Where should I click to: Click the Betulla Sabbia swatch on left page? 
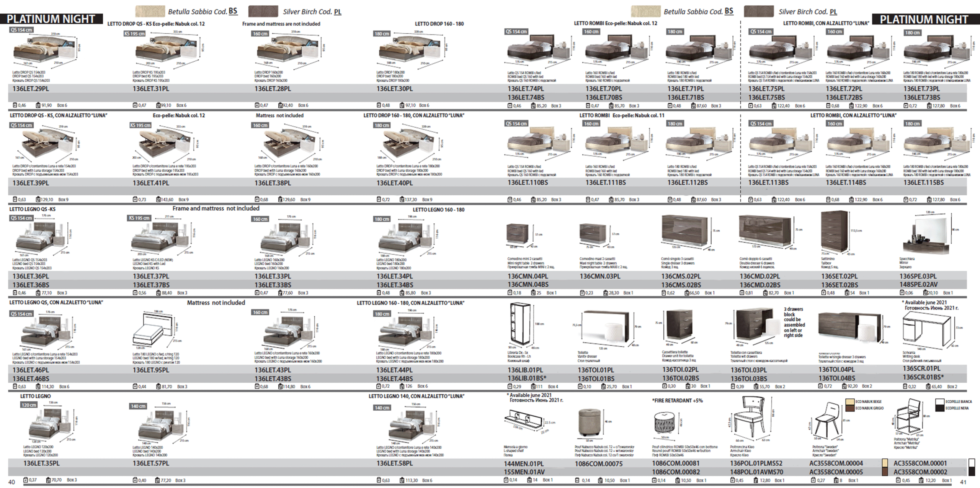[150, 11]
